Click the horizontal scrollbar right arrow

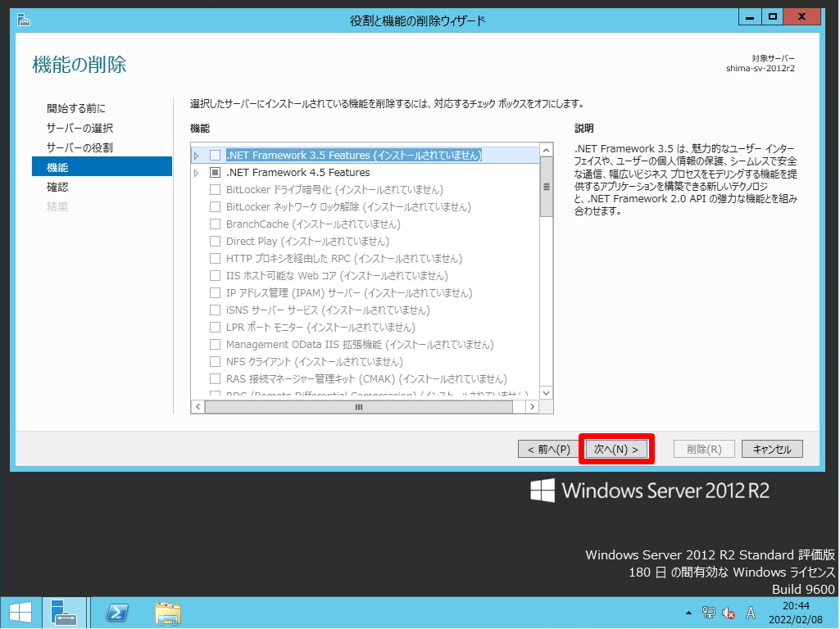[532, 407]
